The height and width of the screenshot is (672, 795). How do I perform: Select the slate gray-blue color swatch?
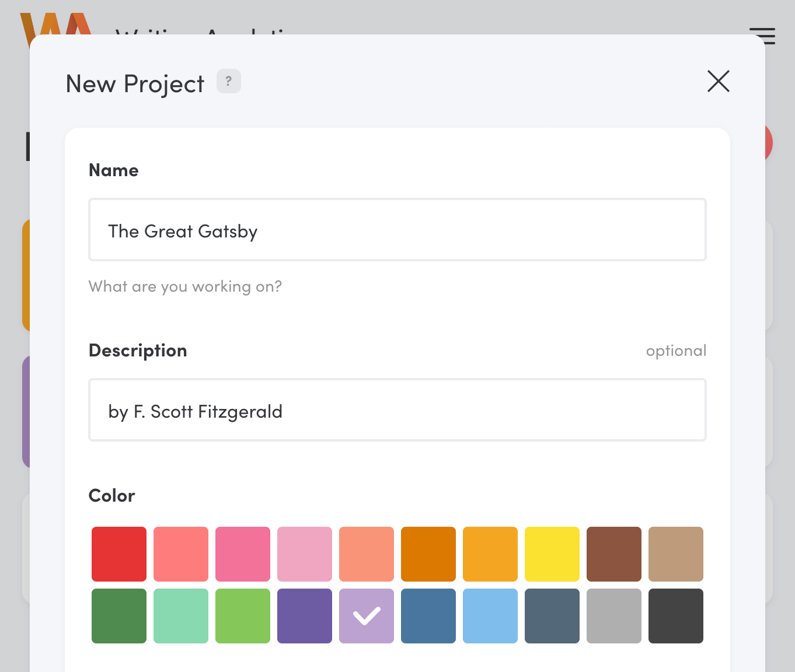552,616
